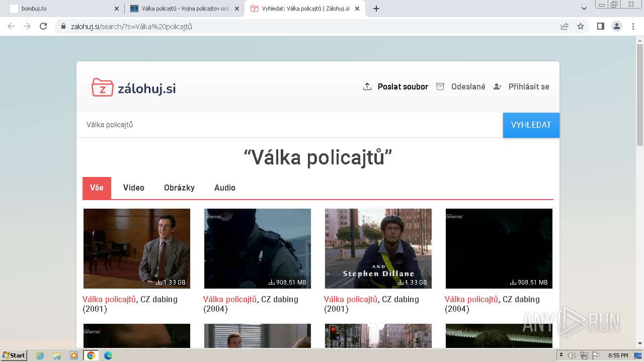Open first thumbnail with man in suit, 1.33 GB
The width and height of the screenshot is (644, 362).
(137, 248)
